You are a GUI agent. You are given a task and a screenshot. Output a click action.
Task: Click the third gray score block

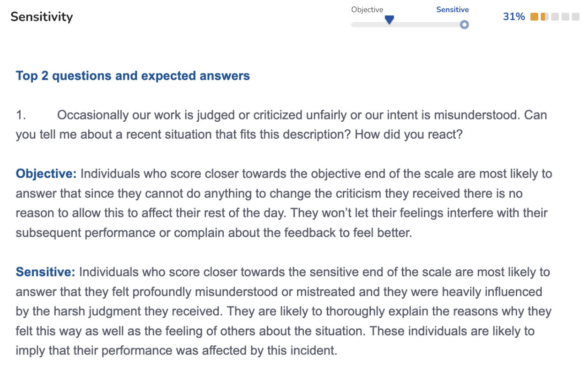click(555, 17)
